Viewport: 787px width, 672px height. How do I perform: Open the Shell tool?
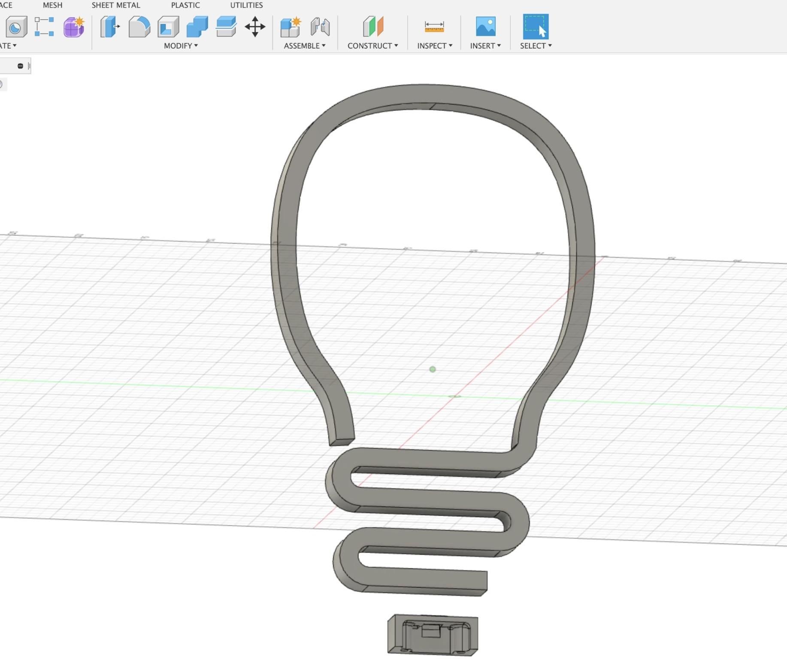(x=168, y=27)
